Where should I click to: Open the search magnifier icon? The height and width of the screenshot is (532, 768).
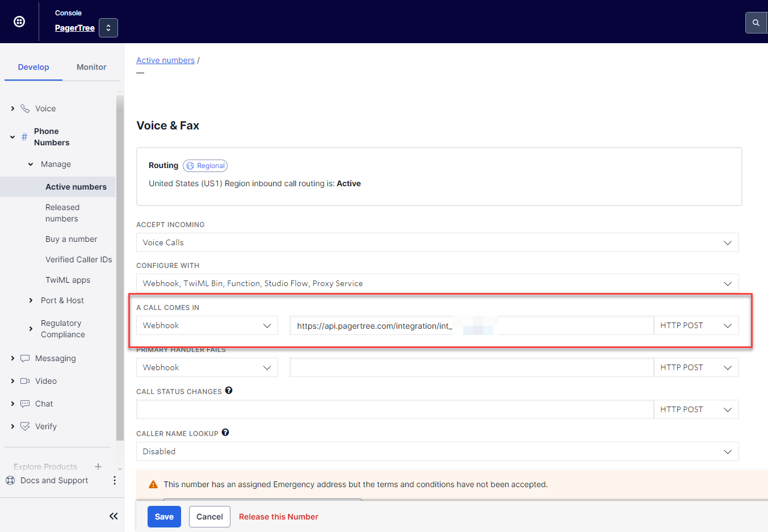[x=756, y=23]
